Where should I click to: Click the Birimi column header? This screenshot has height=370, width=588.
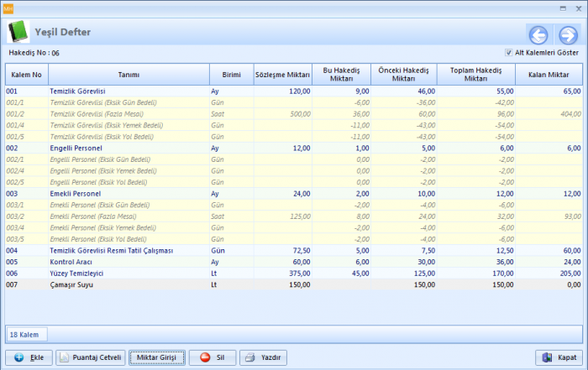230,74
